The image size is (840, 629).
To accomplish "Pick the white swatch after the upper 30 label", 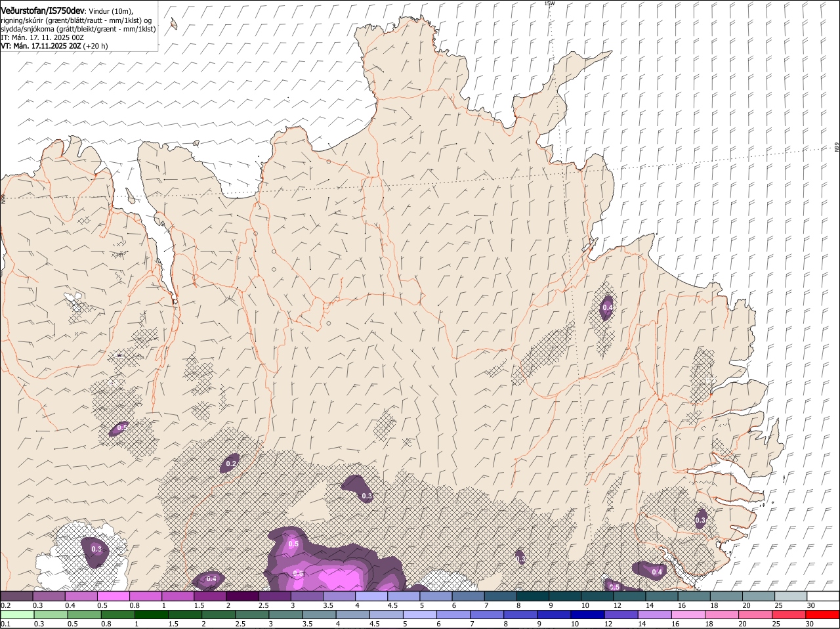I will pyautogui.click(x=824, y=596).
